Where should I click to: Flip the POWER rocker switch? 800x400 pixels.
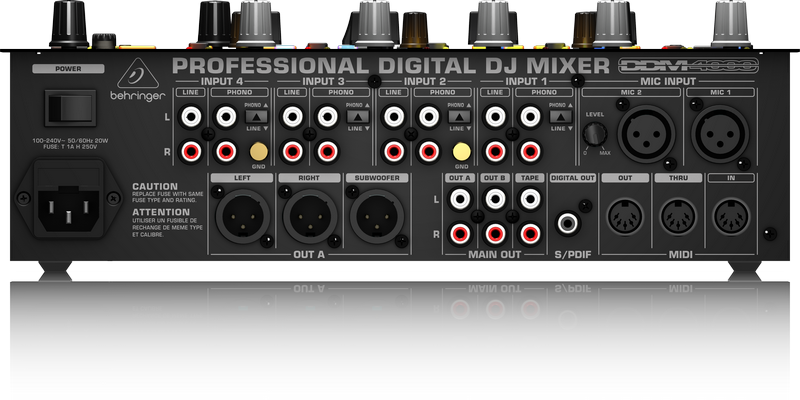coord(70,108)
